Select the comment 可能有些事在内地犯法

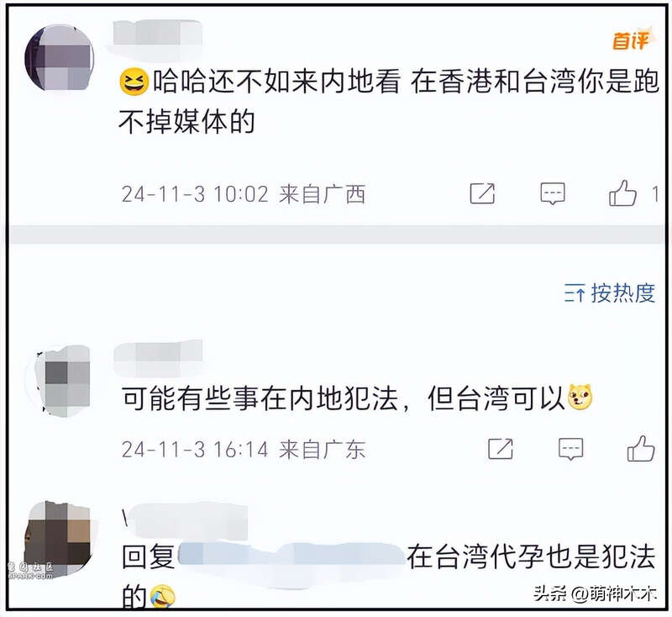(260, 398)
